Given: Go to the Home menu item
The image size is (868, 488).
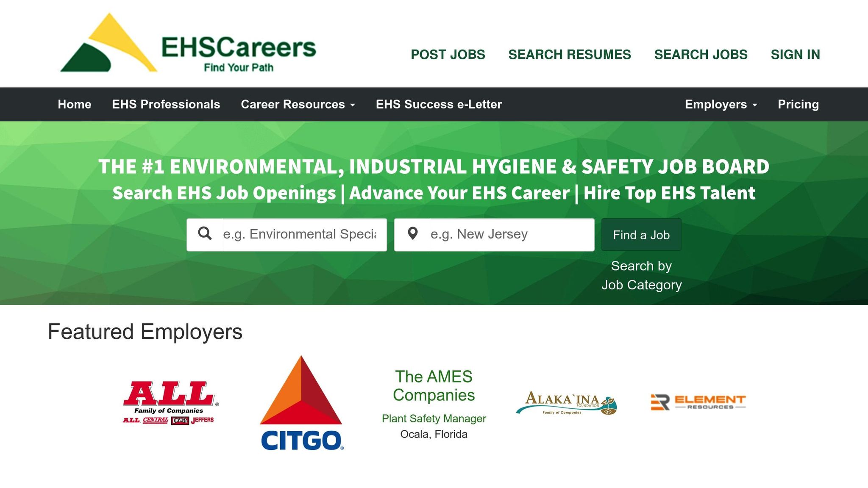Looking at the screenshot, I should pyautogui.click(x=75, y=104).
